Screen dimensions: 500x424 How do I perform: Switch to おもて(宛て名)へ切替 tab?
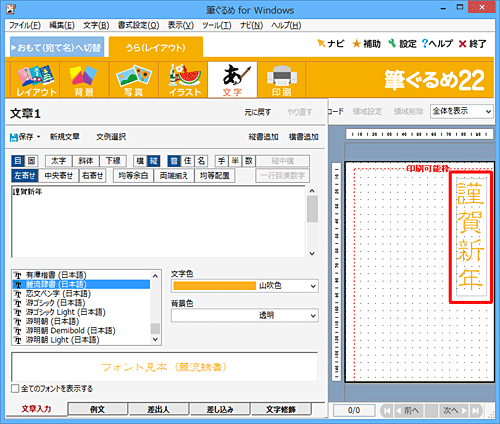coord(57,47)
